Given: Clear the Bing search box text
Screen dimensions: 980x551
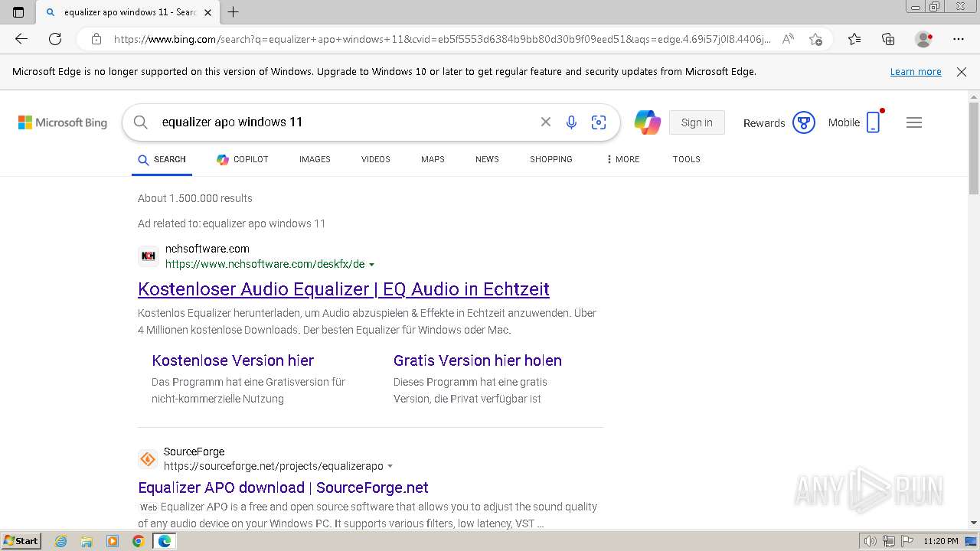Looking at the screenshot, I should point(545,122).
